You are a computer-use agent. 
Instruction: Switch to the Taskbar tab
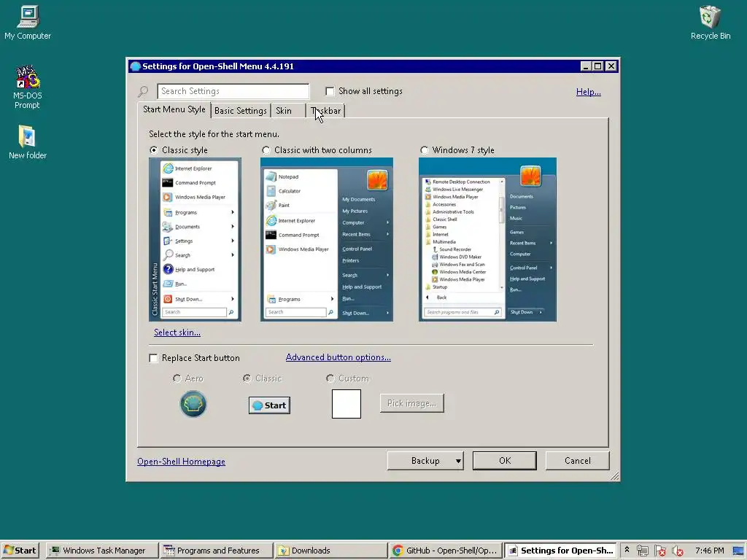(326, 111)
